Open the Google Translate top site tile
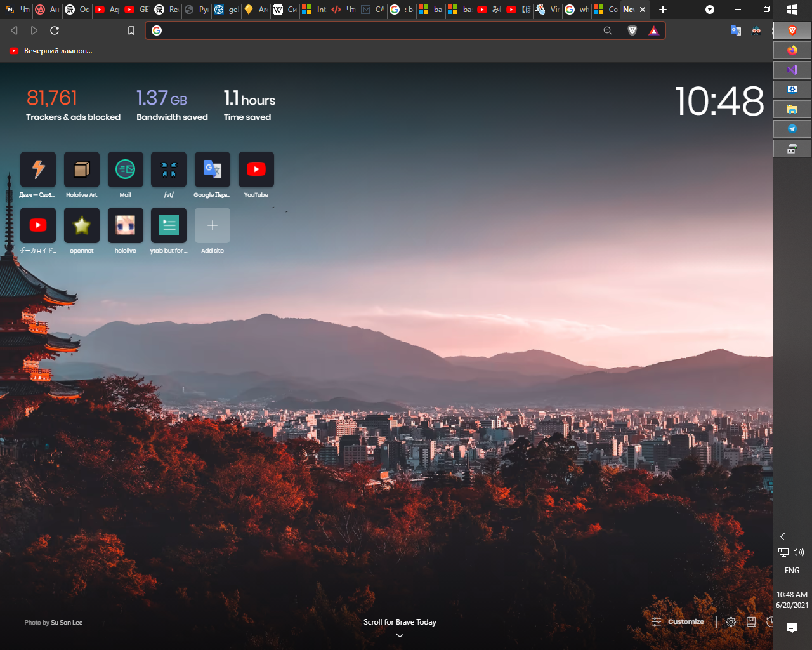The image size is (812, 650). [x=213, y=169]
